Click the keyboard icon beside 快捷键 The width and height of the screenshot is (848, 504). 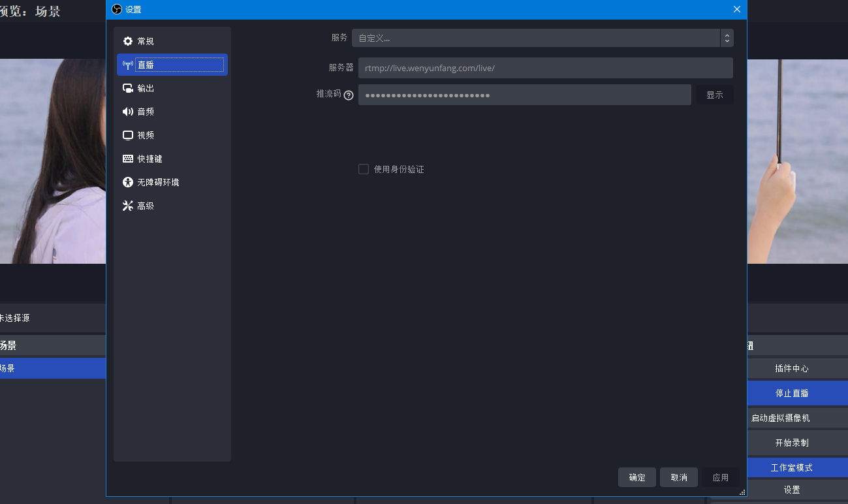pyautogui.click(x=128, y=159)
